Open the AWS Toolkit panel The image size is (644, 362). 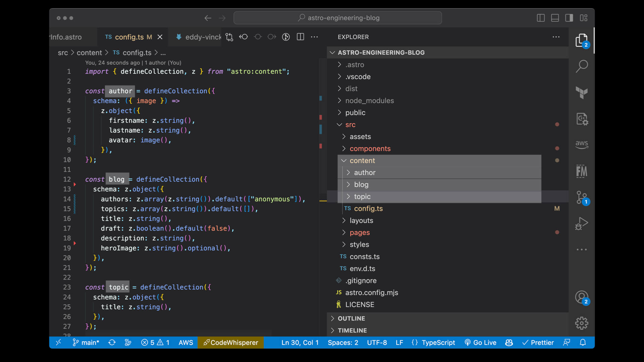pyautogui.click(x=582, y=144)
